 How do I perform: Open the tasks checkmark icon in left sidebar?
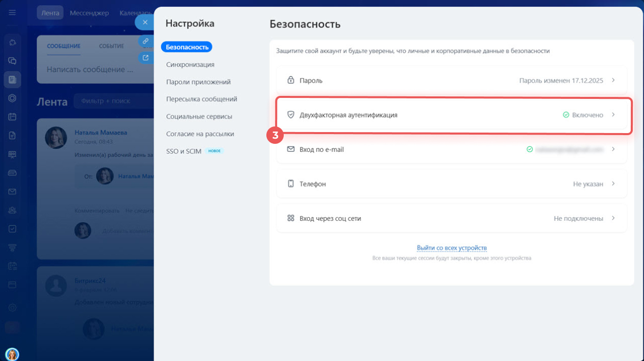[x=12, y=229]
